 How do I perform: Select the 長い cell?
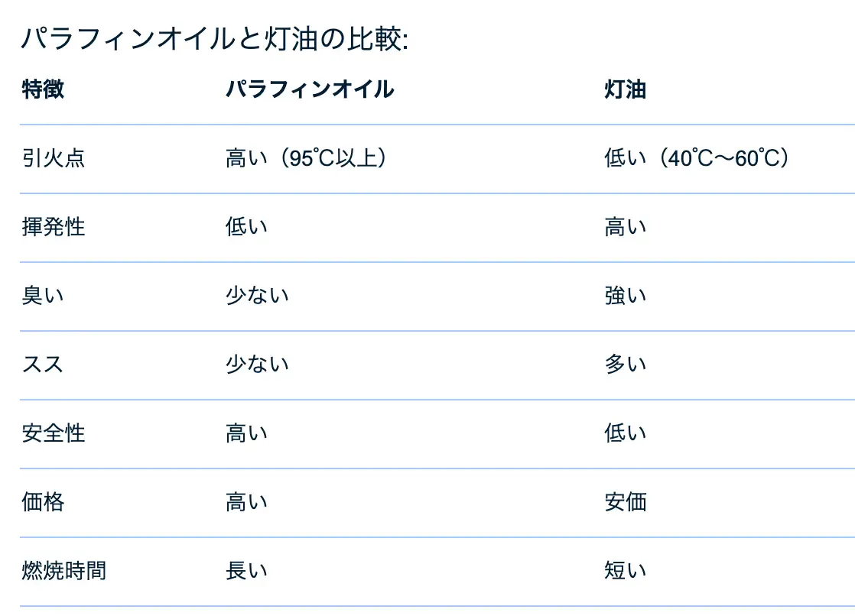click(246, 571)
